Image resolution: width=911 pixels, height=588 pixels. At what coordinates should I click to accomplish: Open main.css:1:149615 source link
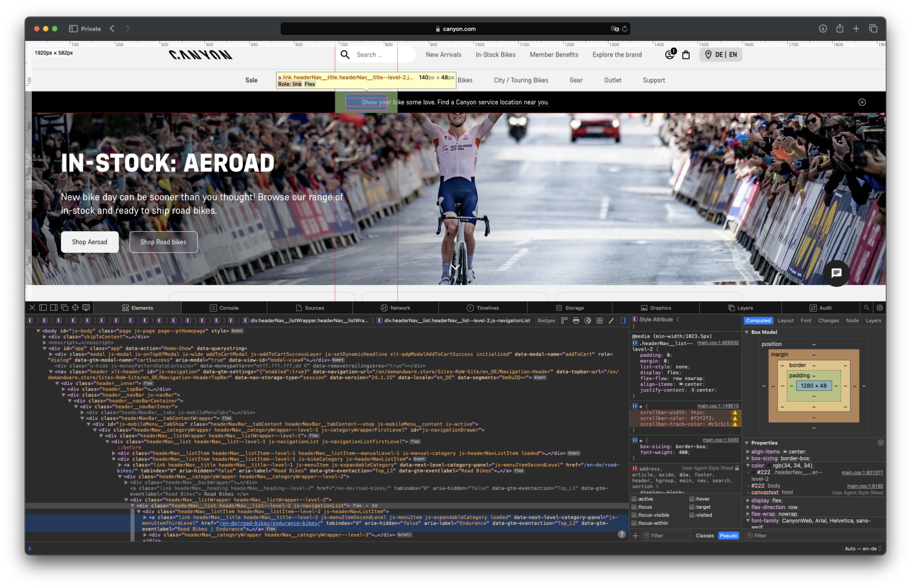click(x=718, y=406)
